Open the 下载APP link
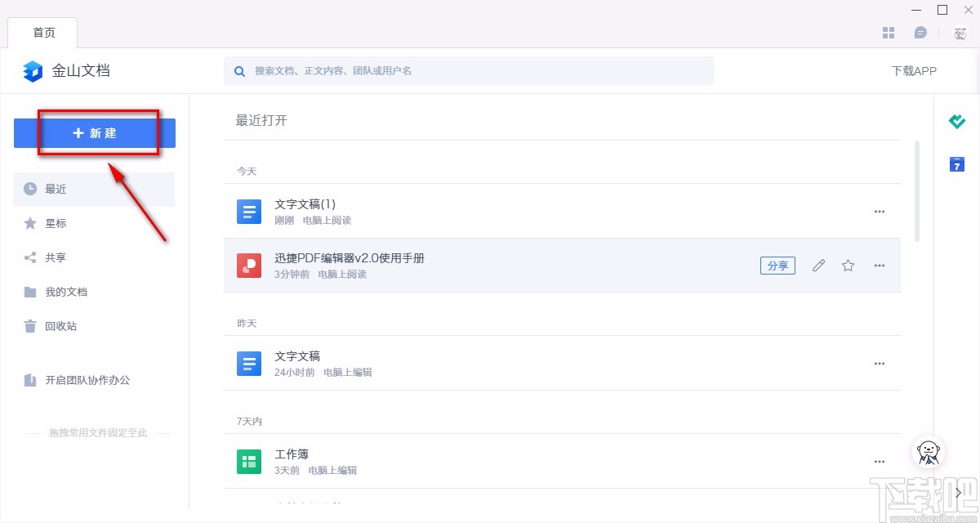 (x=913, y=71)
